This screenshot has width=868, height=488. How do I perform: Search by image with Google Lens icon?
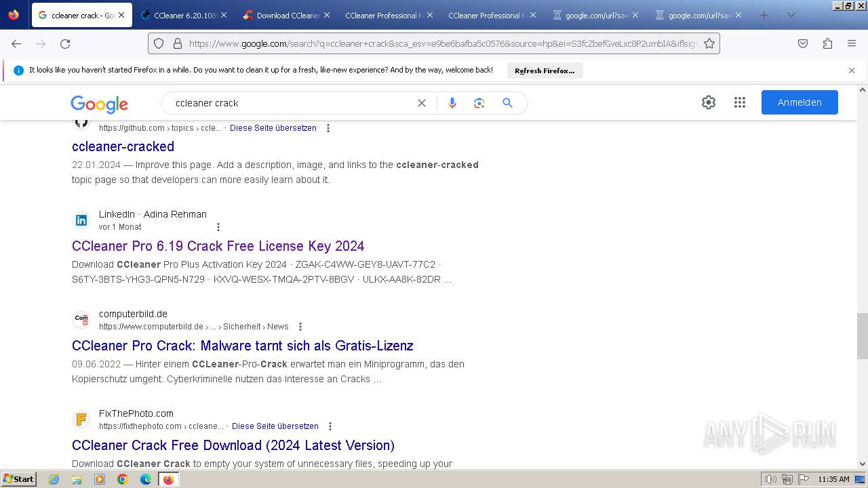coord(479,103)
